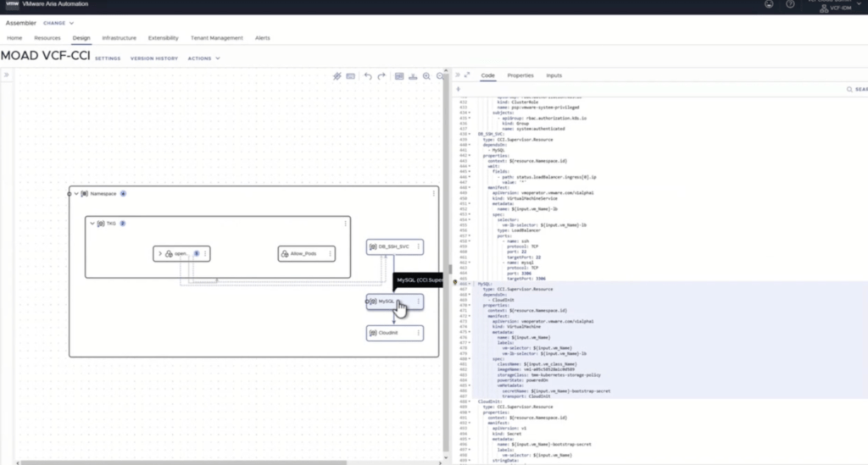
Task: Expand the 'open...' resource node chevron
Action: point(159,253)
